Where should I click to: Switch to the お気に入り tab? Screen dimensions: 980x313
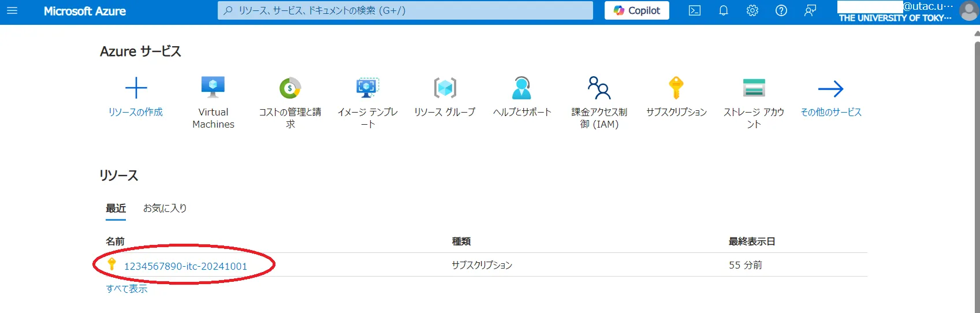(165, 208)
